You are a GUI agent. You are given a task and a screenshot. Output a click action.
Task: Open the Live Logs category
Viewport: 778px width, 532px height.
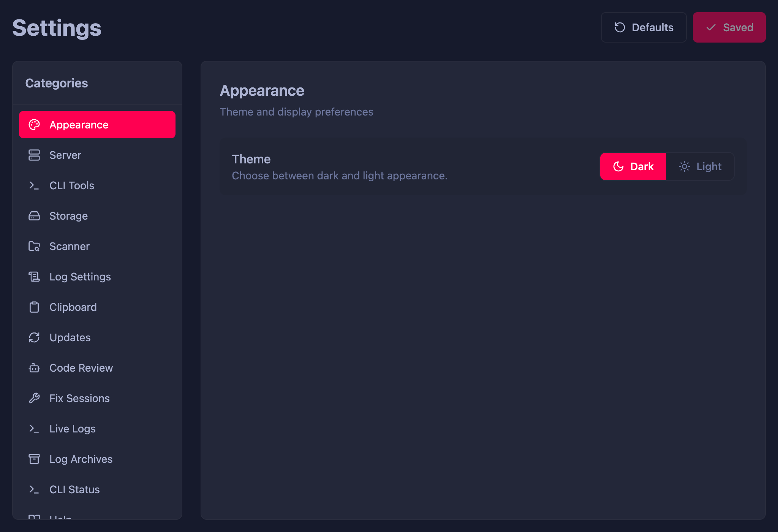(x=73, y=429)
